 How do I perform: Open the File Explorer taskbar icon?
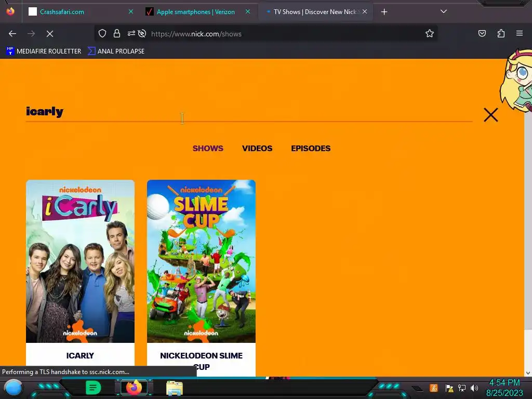click(x=175, y=388)
